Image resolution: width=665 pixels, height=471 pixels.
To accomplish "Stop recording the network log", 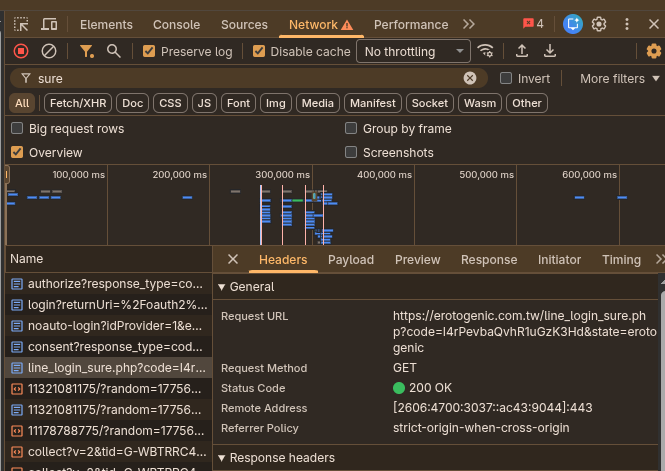I will click(21, 51).
